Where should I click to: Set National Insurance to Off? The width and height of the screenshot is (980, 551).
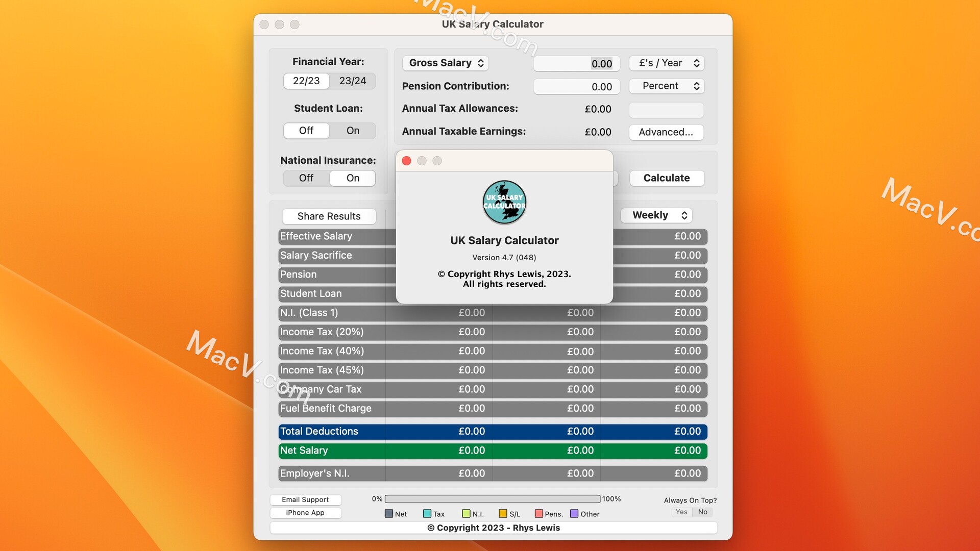[x=306, y=178]
